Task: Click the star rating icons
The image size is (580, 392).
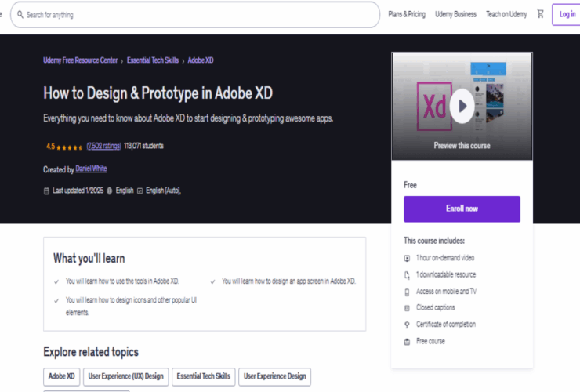Action: pyautogui.click(x=70, y=147)
